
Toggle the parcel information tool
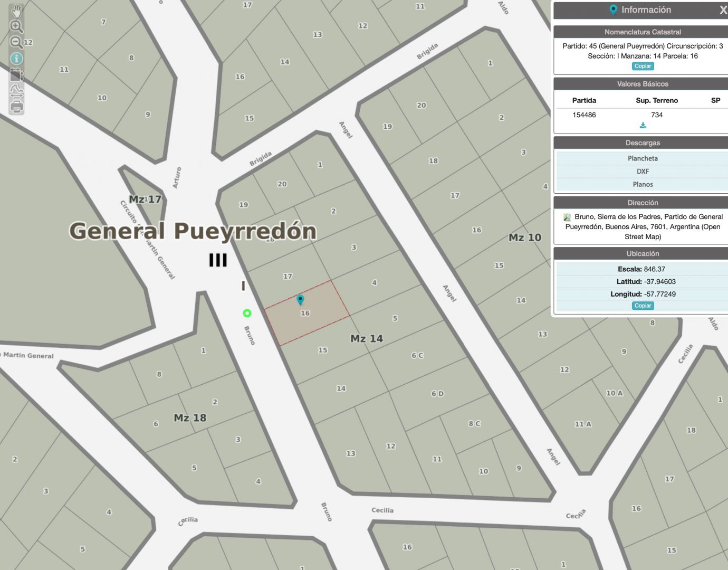16,58
